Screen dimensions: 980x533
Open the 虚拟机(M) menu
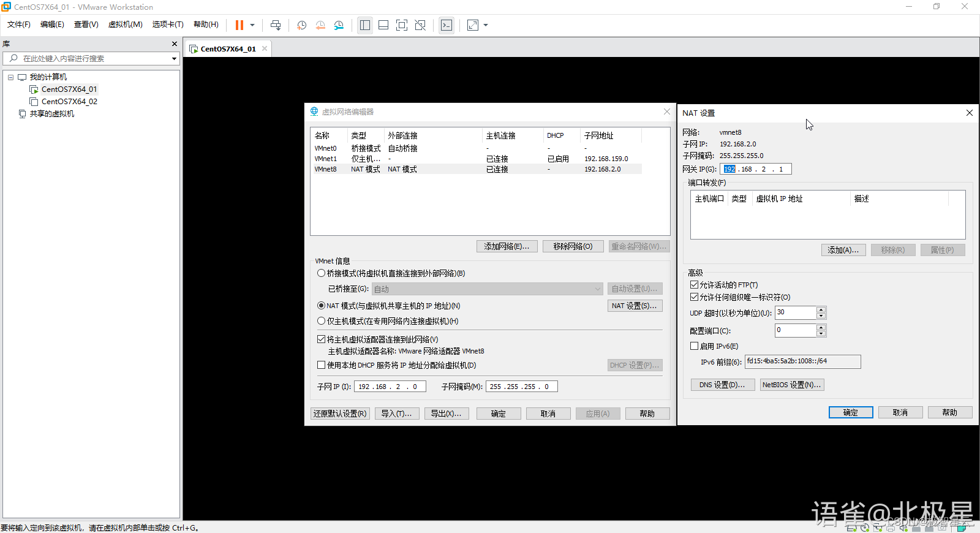[126, 25]
